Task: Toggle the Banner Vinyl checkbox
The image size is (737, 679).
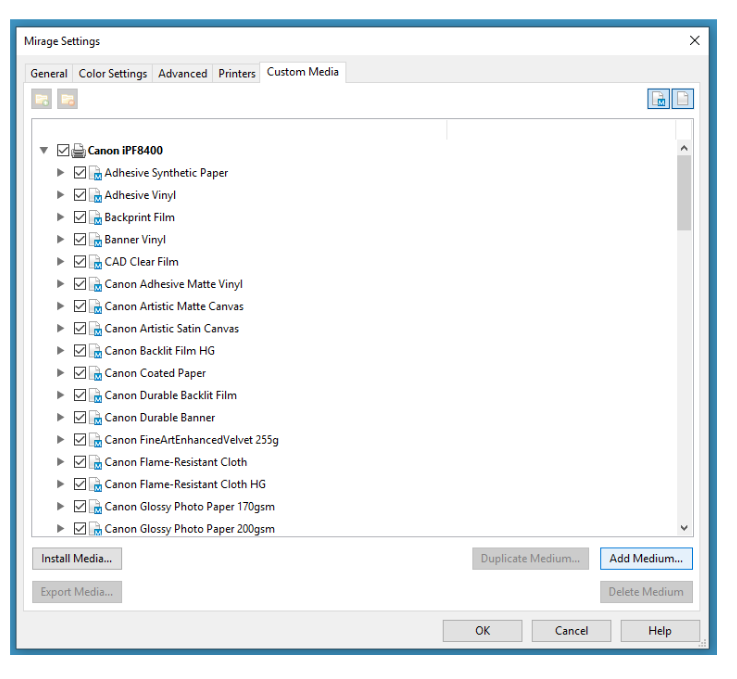Action: click(80, 239)
